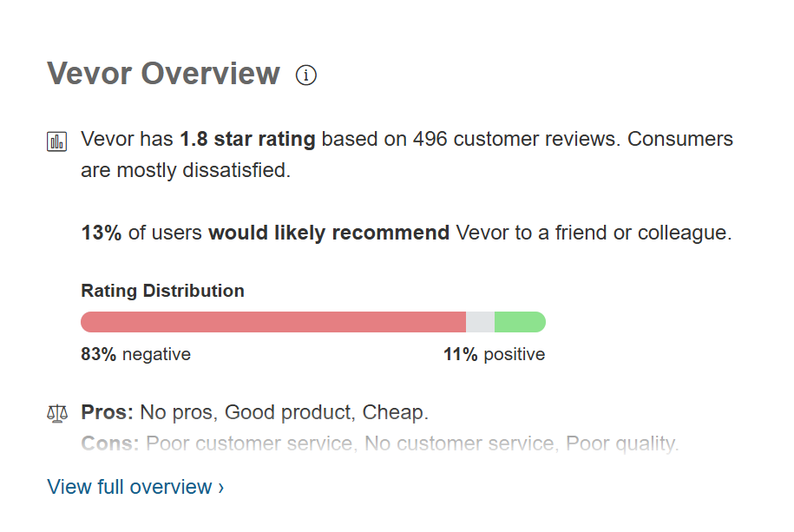This screenshot has height=532, width=794.
Task: Click the bar chart rating icon
Action: [56, 141]
